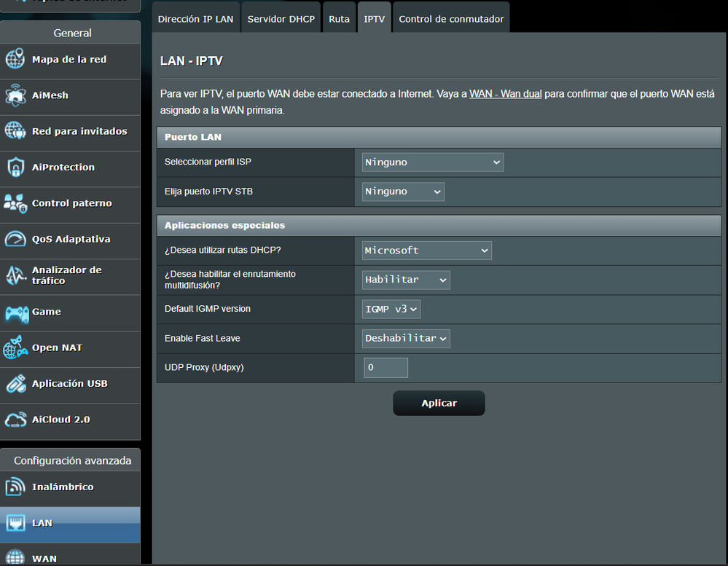Follow the WAN - Wan dual link
This screenshot has height=566, width=728.
pos(505,94)
